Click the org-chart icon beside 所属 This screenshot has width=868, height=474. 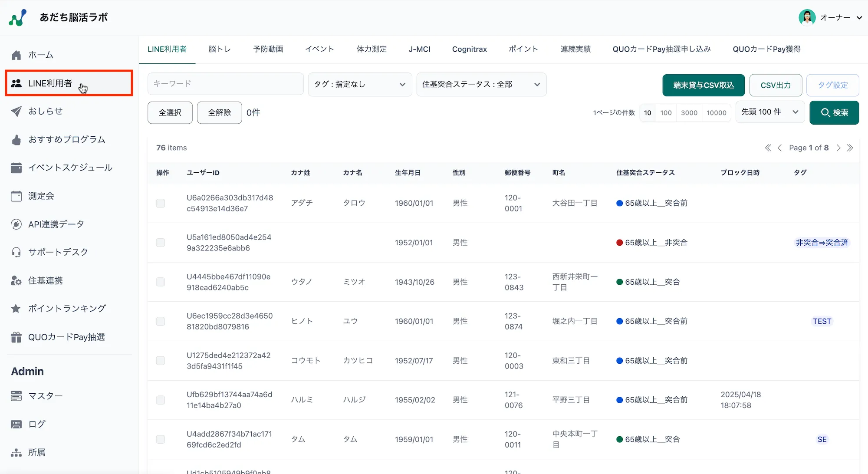click(x=16, y=453)
